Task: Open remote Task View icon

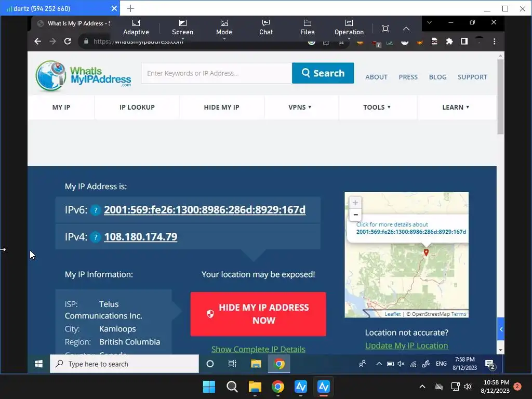Action: click(232, 364)
